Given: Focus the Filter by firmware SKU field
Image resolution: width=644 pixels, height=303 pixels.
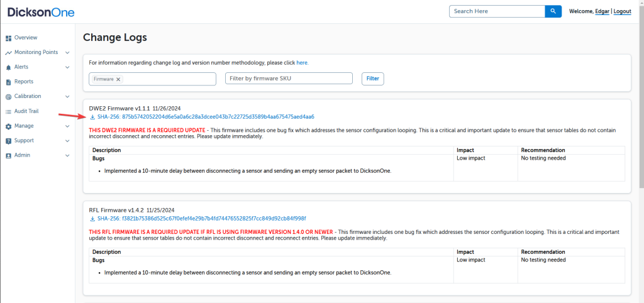Looking at the screenshot, I should [x=289, y=79].
